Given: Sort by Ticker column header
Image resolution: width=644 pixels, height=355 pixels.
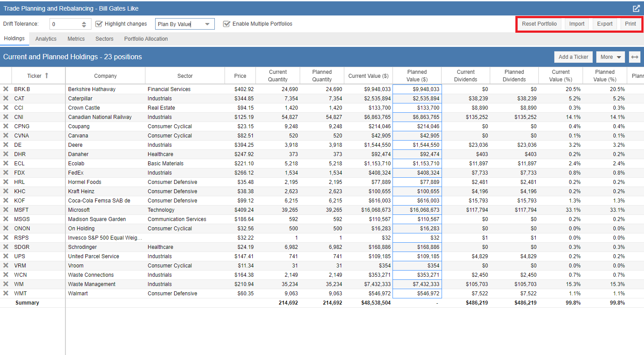Looking at the screenshot, I should click(38, 76).
